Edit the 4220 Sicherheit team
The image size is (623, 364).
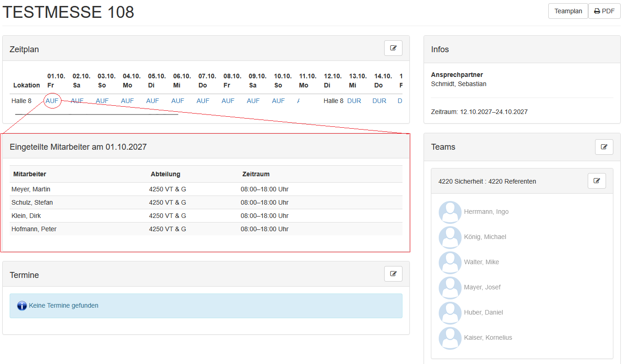pos(596,181)
